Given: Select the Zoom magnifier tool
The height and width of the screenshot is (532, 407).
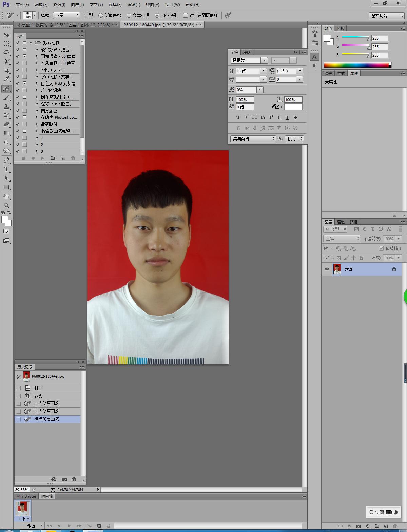Looking at the screenshot, I should click(x=6, y=206).
